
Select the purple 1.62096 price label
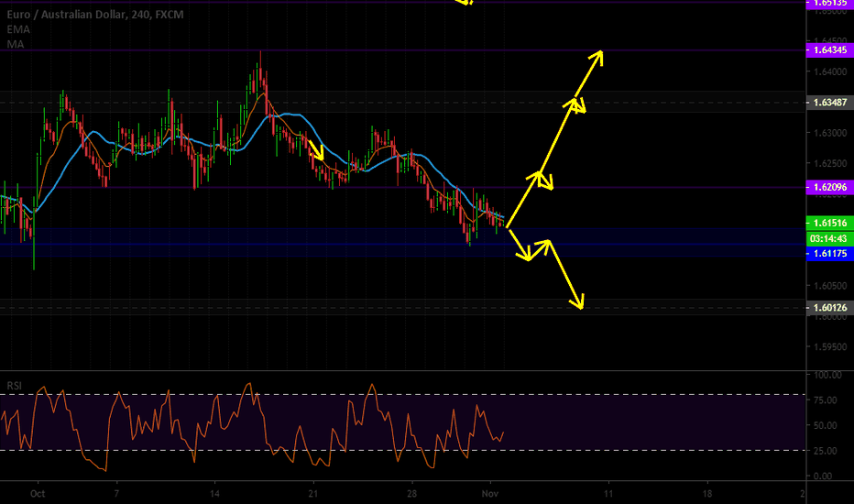pos(829,188)
